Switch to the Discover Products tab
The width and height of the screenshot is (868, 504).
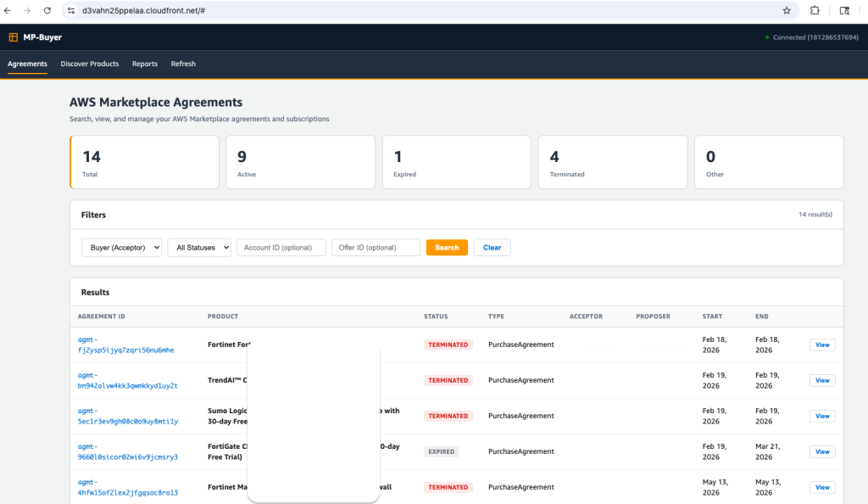click(x=90, y=64)
